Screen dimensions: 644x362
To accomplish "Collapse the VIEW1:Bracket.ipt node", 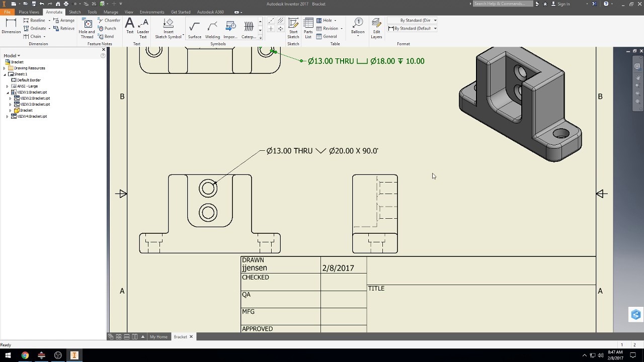I will [x=8, y=93].
